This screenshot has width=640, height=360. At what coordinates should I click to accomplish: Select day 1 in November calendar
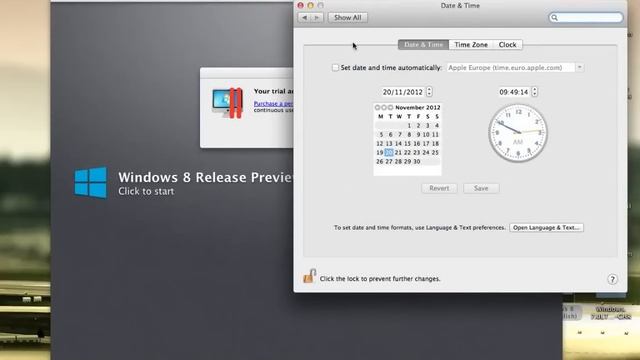point(409,125)
